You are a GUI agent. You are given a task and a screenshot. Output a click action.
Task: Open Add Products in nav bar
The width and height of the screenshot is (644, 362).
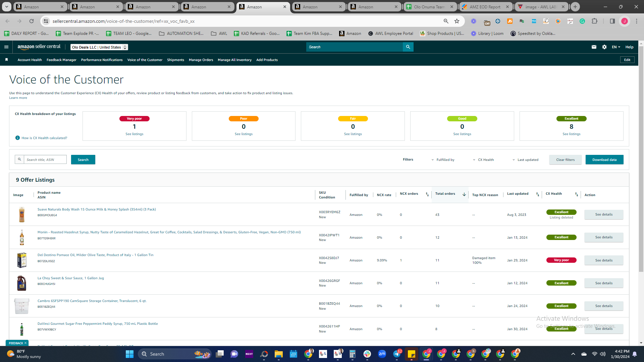(267, 60)
